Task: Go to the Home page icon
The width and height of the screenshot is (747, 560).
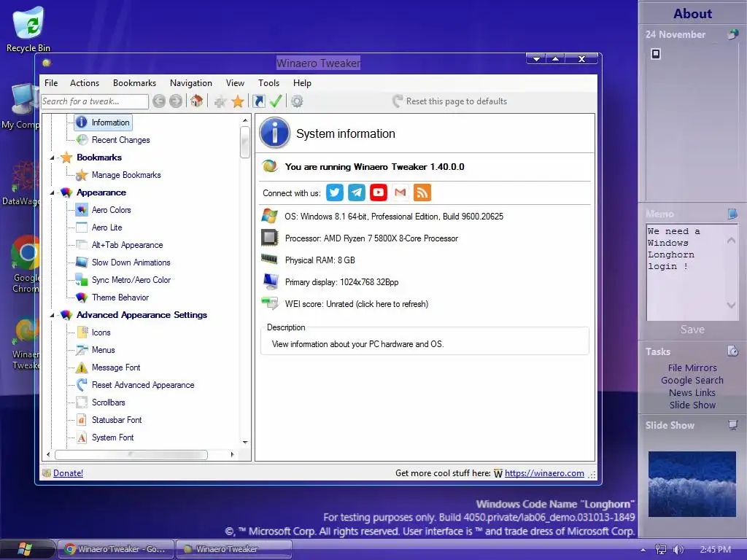Action: (x=196, y=101)
